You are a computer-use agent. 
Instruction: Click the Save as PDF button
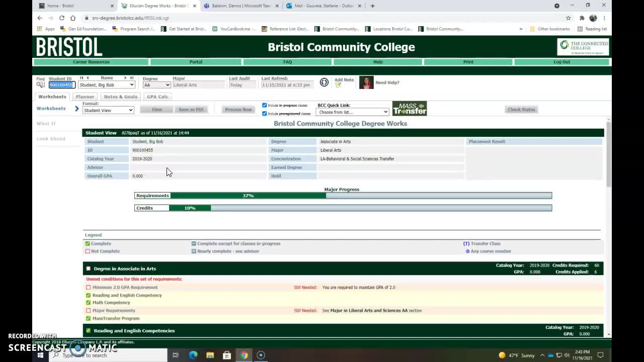tap(191, 109)
